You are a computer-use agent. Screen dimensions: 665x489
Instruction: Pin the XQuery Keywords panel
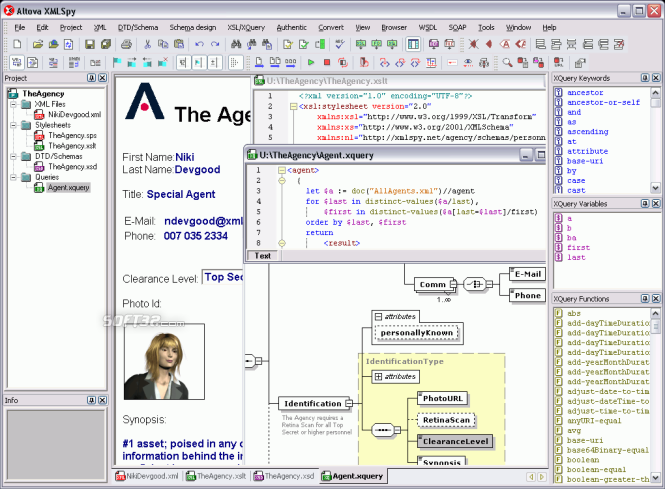pyautogui.click(x=645, y=78)
